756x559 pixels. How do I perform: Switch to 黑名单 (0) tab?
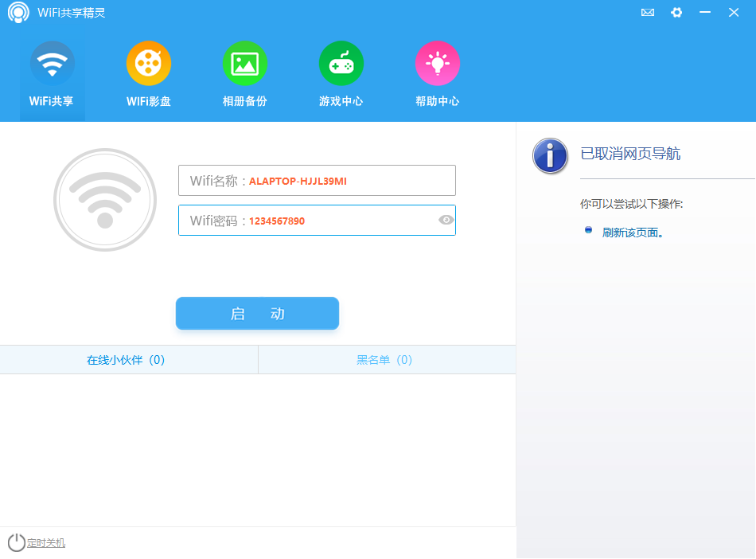pos(384,360)
